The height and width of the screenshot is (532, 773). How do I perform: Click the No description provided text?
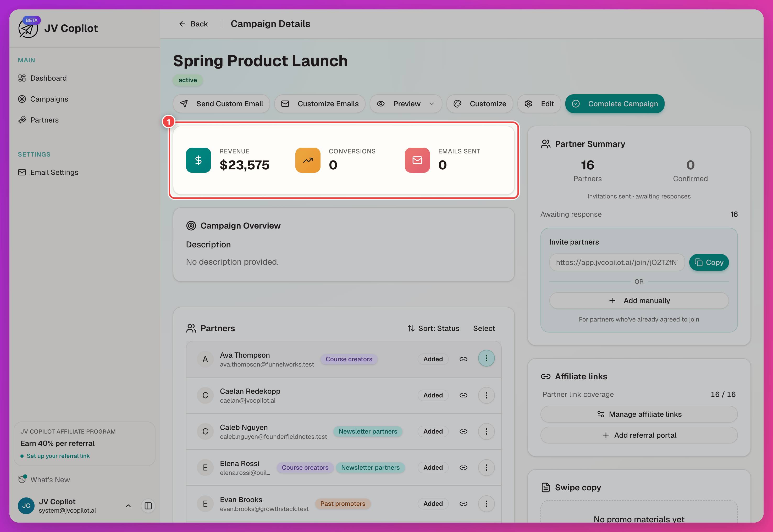[x=232, y=262]
